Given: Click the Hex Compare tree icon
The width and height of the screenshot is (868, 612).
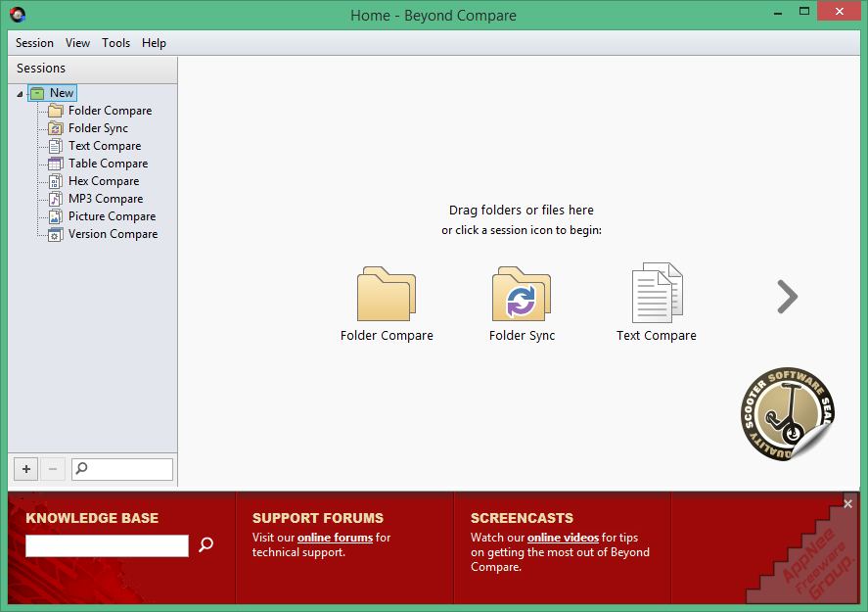Looking at the screenshot, I should click(x=56, y=182).
